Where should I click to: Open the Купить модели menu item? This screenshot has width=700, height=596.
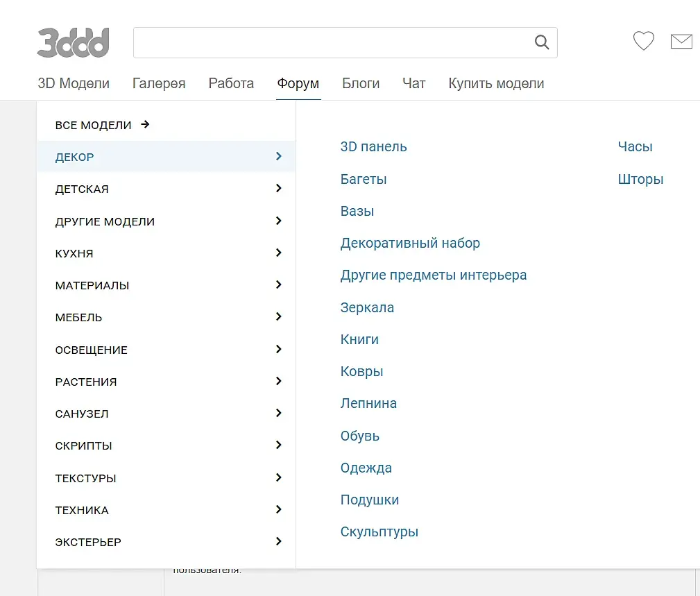pos(496,84)
